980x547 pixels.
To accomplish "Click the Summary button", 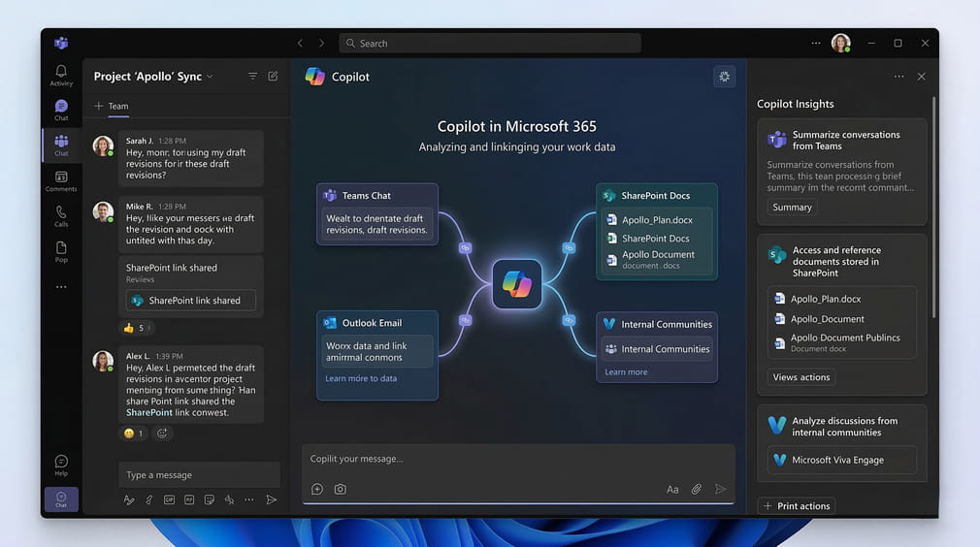I will 792,208.
